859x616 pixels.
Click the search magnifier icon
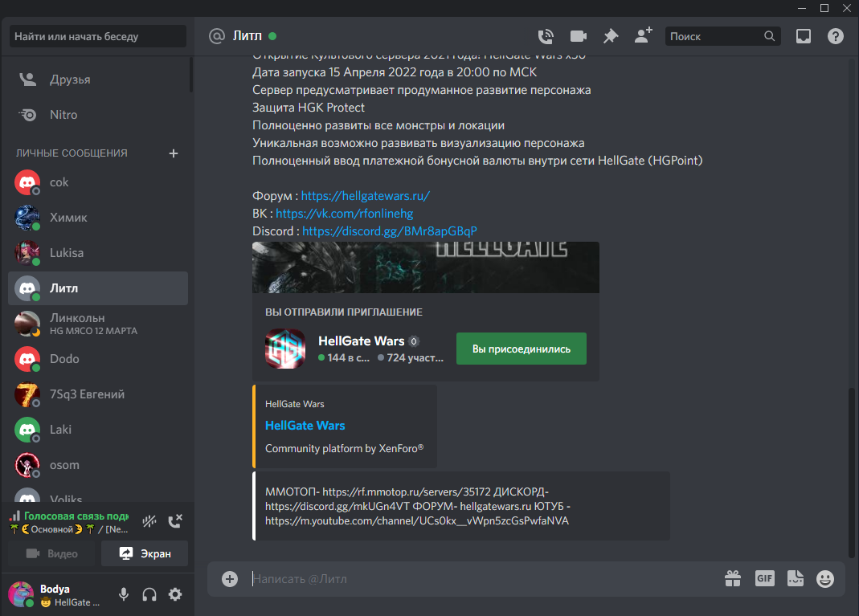click(x=769, y=36)
